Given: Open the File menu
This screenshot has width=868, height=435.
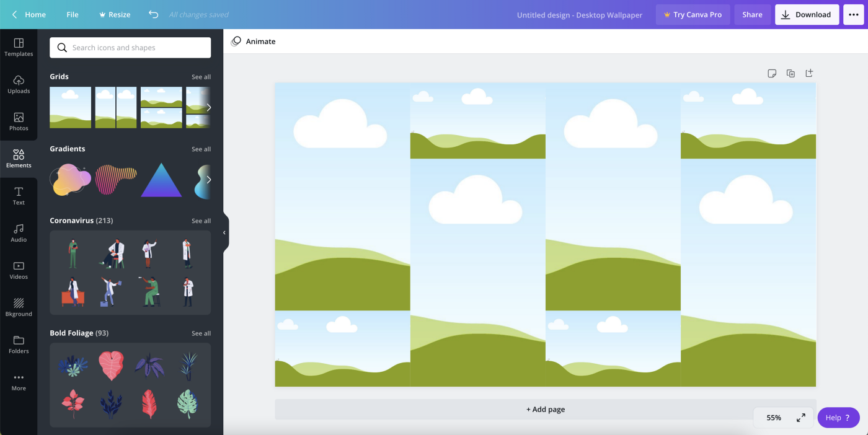Looking at the screenshot, I should 73,14.
